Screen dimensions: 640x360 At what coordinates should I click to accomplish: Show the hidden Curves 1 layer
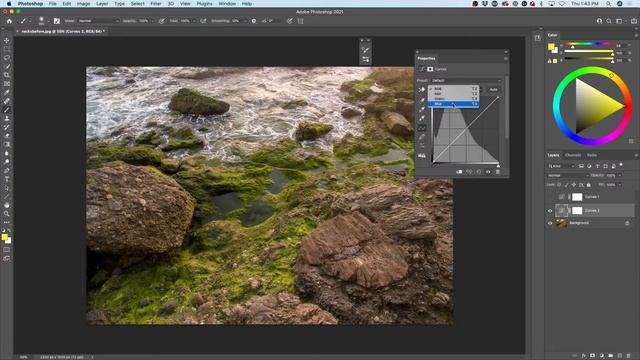click(x=550, y=197)
